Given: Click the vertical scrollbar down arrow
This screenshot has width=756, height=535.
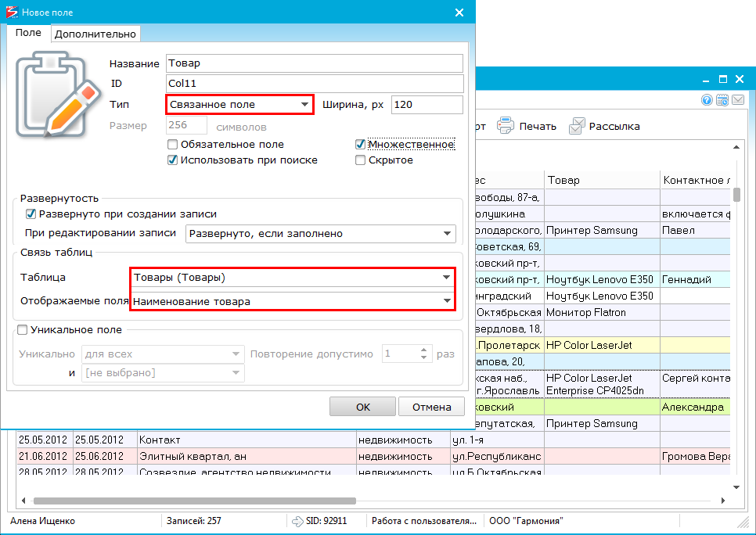Looking at the screenshot, I should 736,487.
